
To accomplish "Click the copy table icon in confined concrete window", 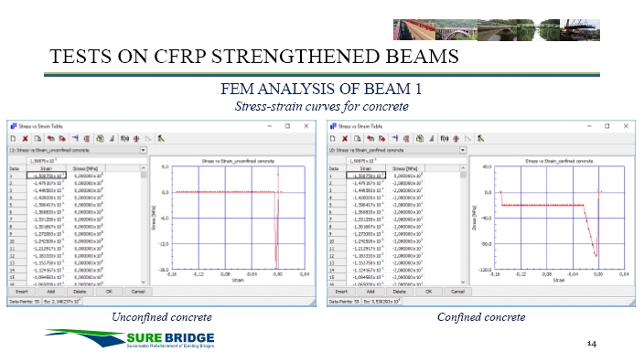I will click(358, 139).
